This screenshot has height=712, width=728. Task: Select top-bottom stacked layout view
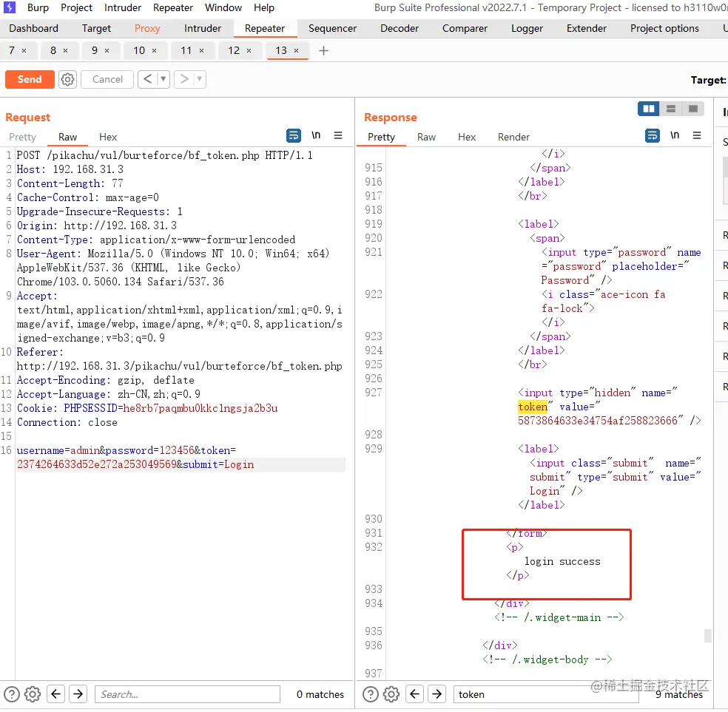click(x=671, y=109)
